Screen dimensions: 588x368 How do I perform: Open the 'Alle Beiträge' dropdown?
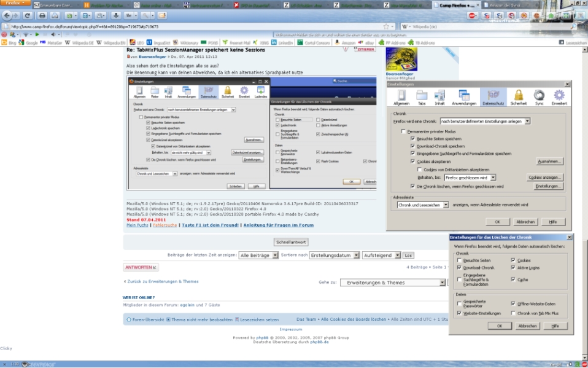point(258,255)
